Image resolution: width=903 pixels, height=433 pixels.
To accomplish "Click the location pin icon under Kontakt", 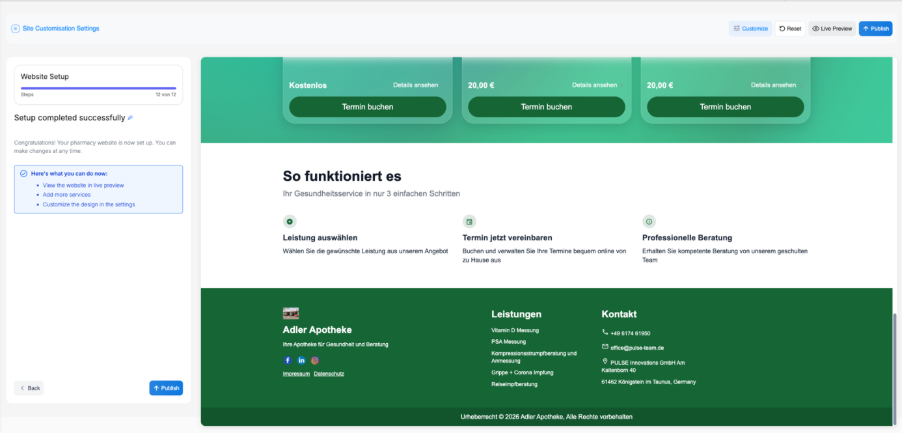I will pos(605,362).
